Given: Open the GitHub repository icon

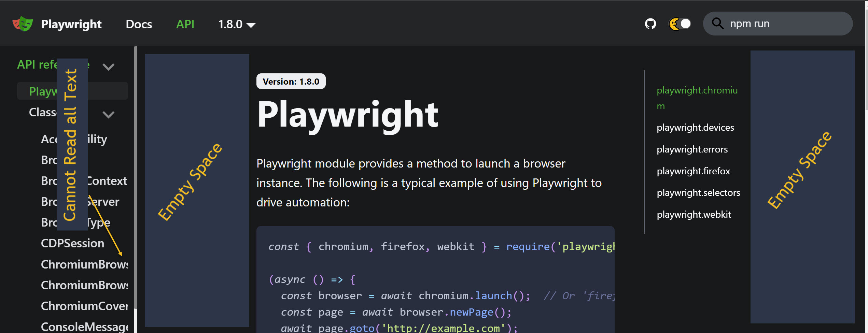Looking at the screenshot, I should [x=650, y=24].
